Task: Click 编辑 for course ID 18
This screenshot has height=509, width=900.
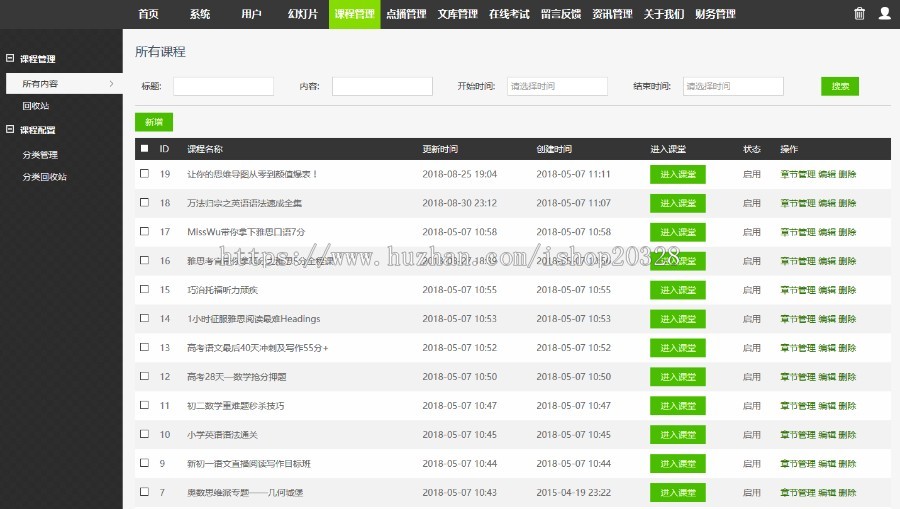Action: click(x=827, y=203)
